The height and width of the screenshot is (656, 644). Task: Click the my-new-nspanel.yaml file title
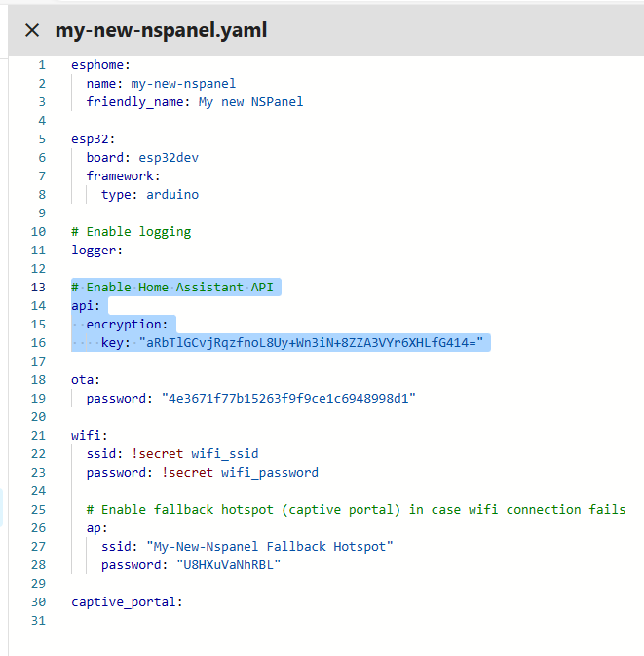pyautogui.click(x=161, y=30)
